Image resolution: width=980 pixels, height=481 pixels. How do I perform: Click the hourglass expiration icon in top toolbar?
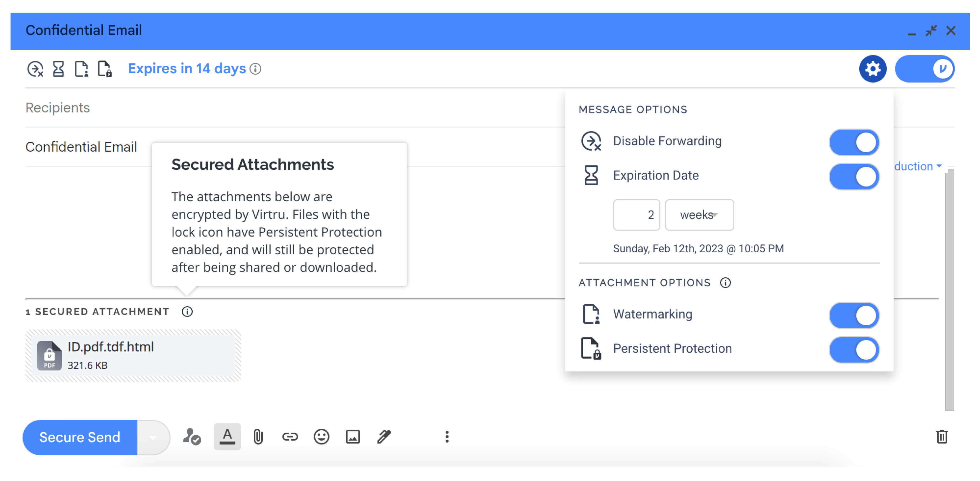(58, 69)
